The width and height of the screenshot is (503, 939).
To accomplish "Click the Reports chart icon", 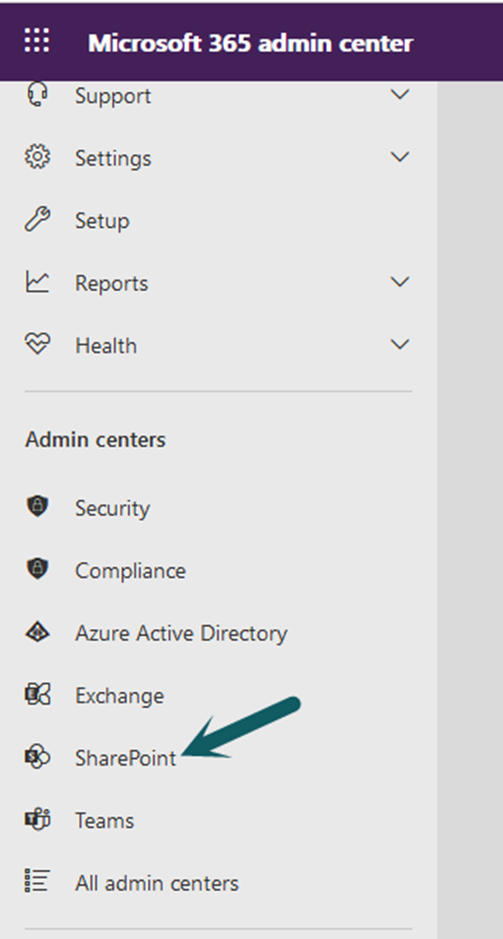I will [37, 282].
